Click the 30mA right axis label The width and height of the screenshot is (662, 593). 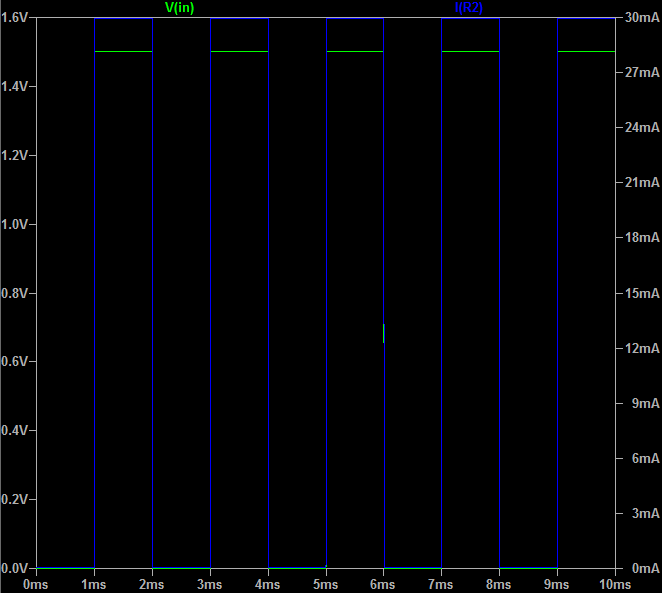640,18
